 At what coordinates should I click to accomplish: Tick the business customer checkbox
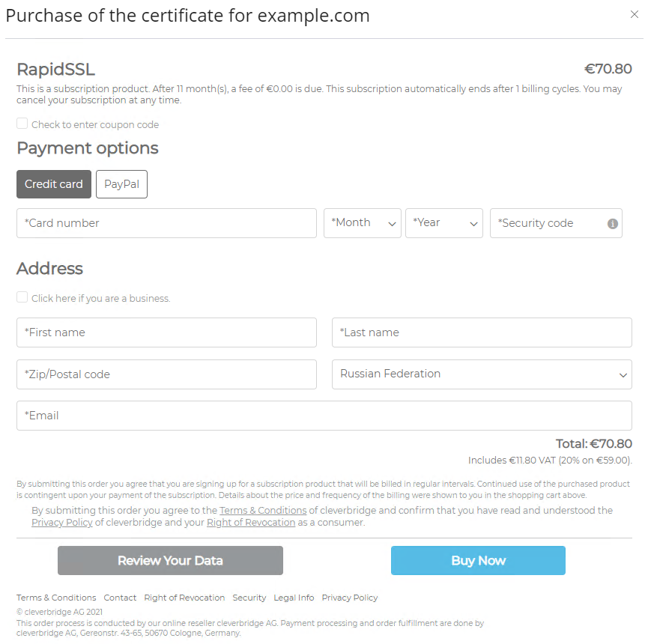(22, 297)
